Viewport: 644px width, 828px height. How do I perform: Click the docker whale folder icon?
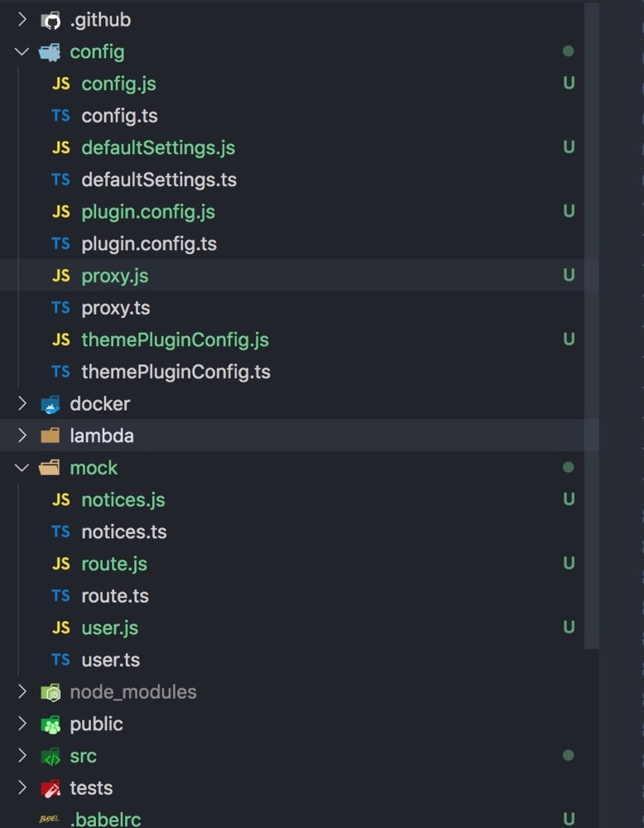point(50,404)
